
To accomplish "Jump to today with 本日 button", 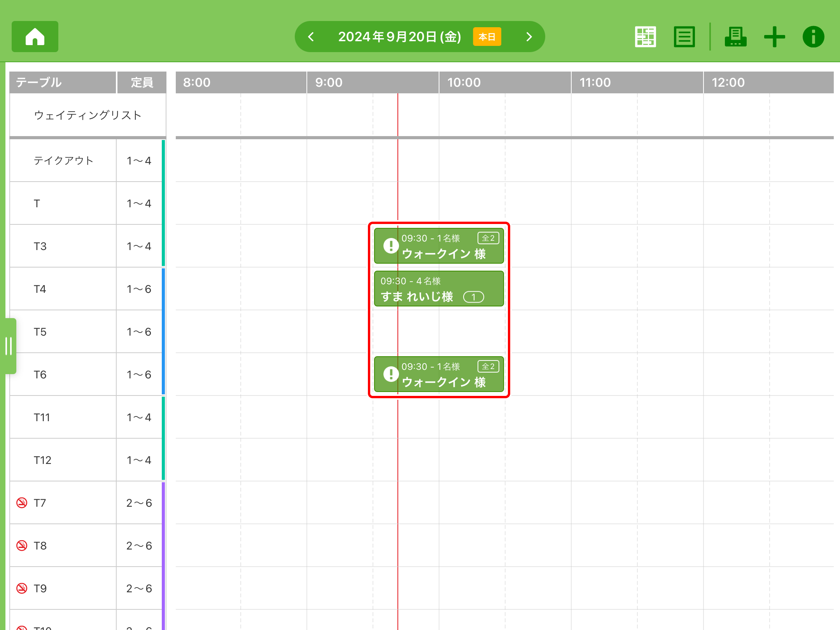I will click(x=487, y=37).
